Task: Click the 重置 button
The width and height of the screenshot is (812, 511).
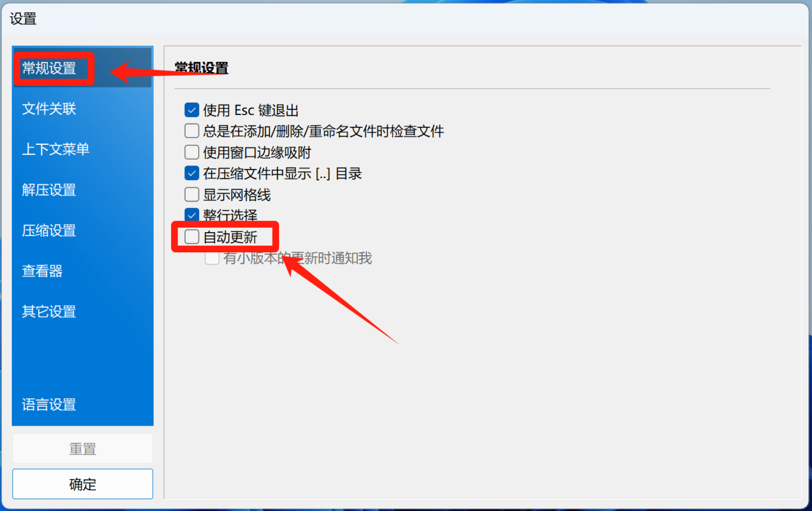Action: tap(83, 449)
